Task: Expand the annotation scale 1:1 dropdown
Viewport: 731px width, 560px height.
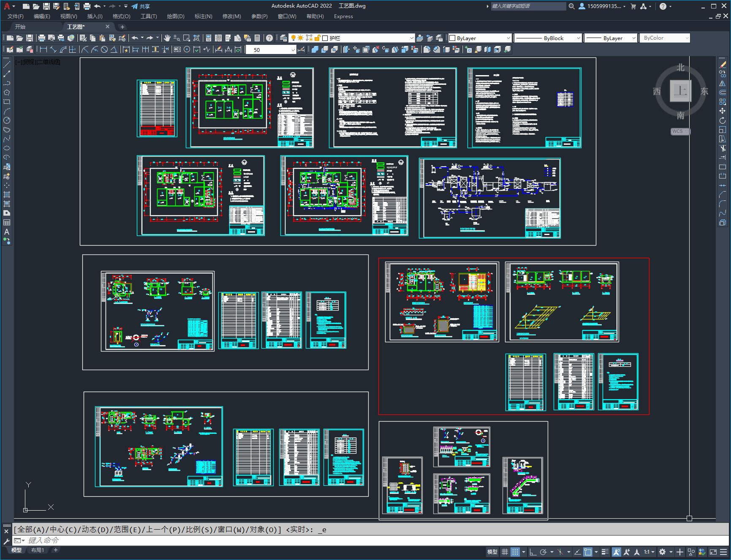Action: point(649,552)
